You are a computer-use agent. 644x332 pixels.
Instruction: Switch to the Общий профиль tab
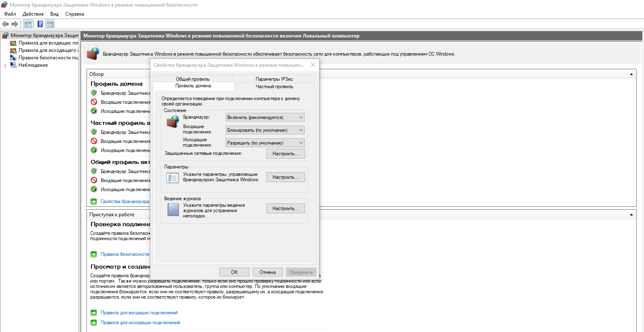(x=193, y=79)
